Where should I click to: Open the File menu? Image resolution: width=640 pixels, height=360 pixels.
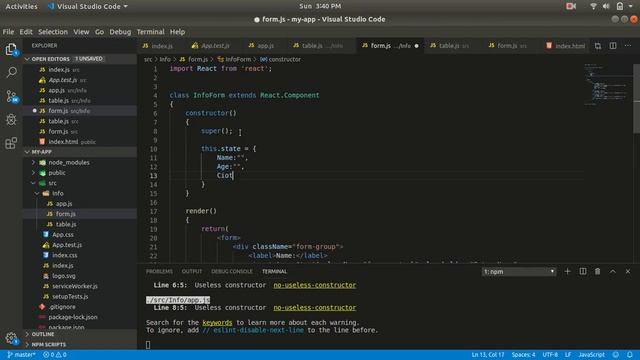coord(8,32)
